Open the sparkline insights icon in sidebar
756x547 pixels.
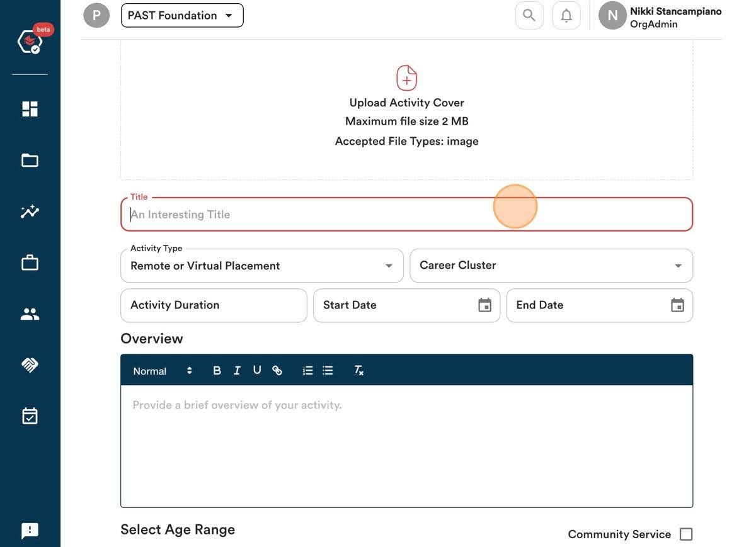[30, 211]
